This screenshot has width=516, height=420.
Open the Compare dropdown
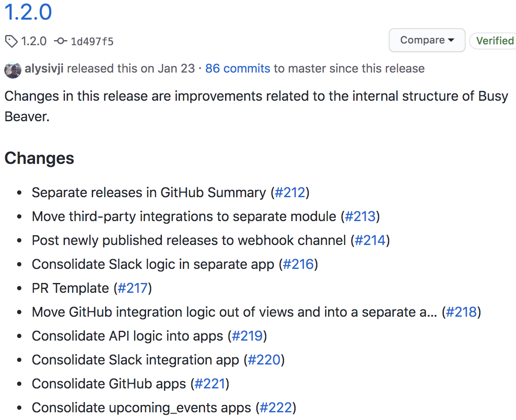point(427,40)
